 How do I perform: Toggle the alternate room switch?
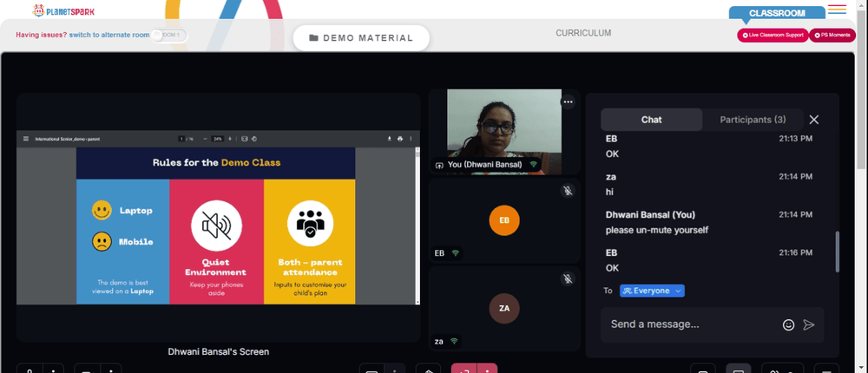(x=169, y=36)
